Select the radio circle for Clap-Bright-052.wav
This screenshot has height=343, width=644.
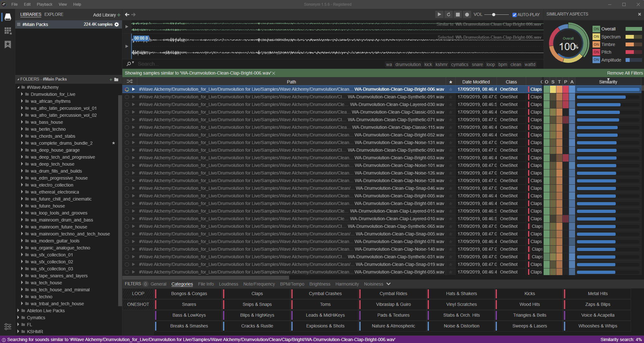pyautogui.click(x=127, y=135)
